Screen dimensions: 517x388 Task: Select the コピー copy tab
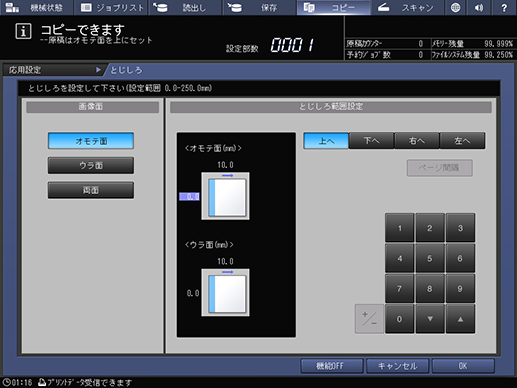[x=333, y=7]
